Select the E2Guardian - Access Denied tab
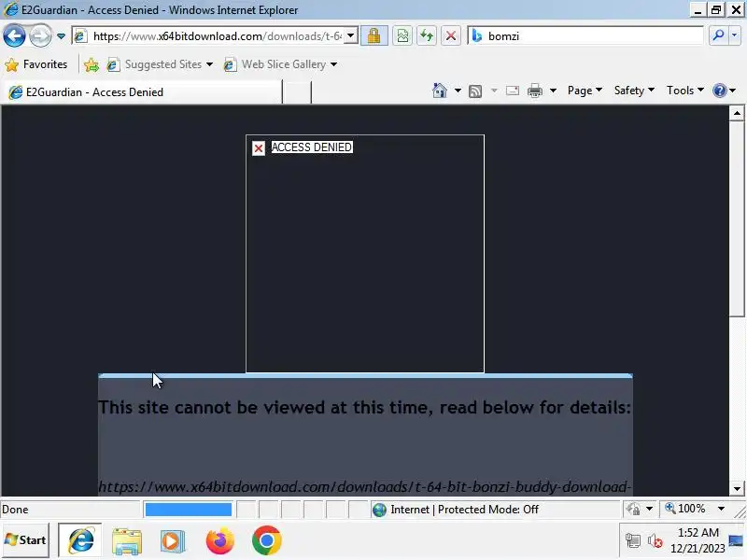The width and height of the screenshot is (747, 560). click(x=143, y=91)
